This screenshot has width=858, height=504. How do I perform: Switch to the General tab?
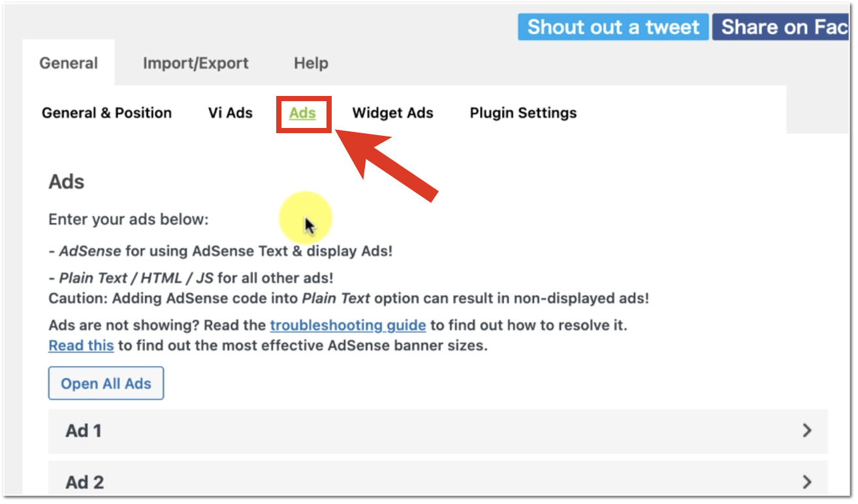(x=69, y=63)
